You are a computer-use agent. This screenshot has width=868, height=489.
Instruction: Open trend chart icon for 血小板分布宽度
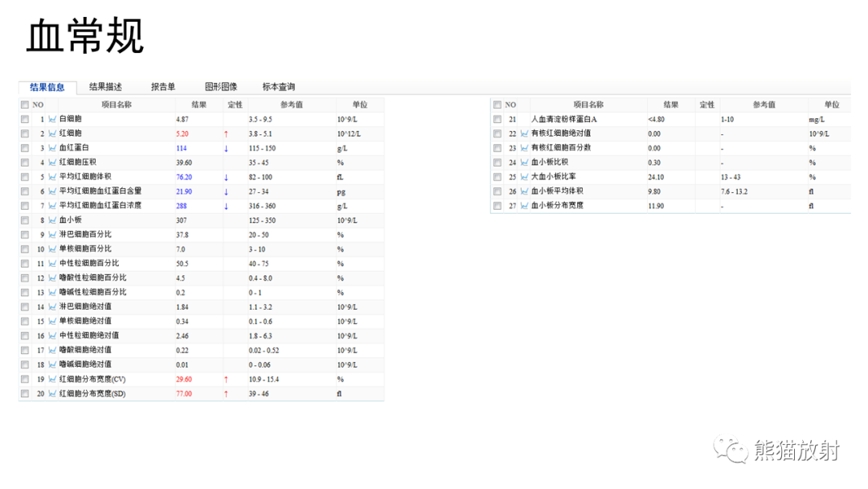pyautogui.click(x=524, y=205)
